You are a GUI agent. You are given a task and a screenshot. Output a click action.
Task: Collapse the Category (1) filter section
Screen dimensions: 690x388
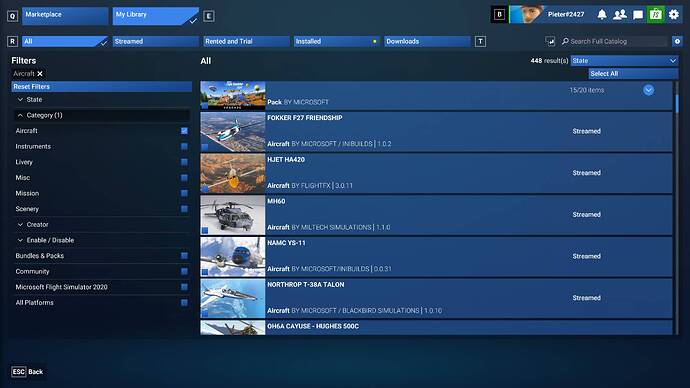(x=102, y=115)
